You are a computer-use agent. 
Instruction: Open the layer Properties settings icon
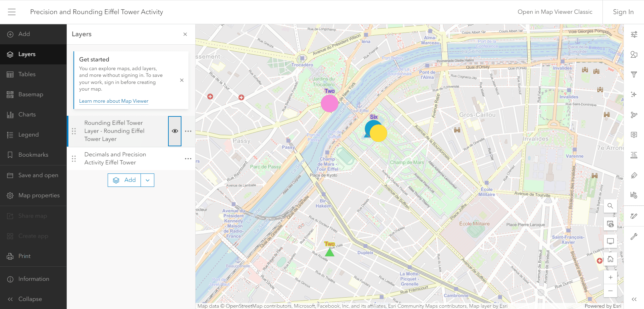(x=634, y=34)
